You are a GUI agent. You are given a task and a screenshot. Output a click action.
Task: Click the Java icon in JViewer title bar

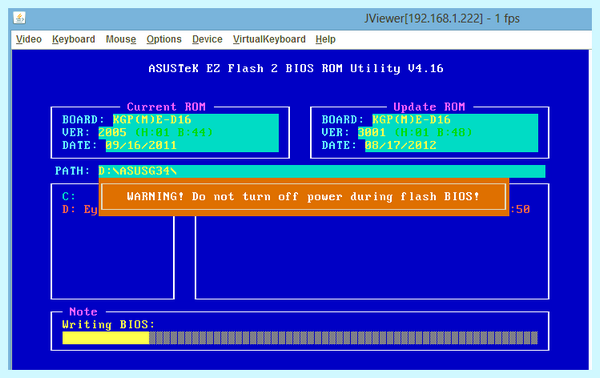click(x=19, y=18)
